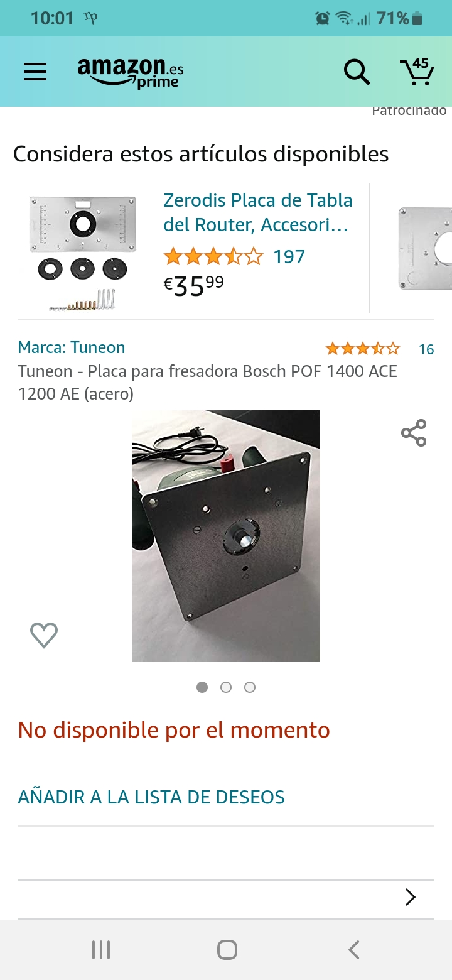Open Zerodis Placa de Tabla product link

tap(258, 212)
